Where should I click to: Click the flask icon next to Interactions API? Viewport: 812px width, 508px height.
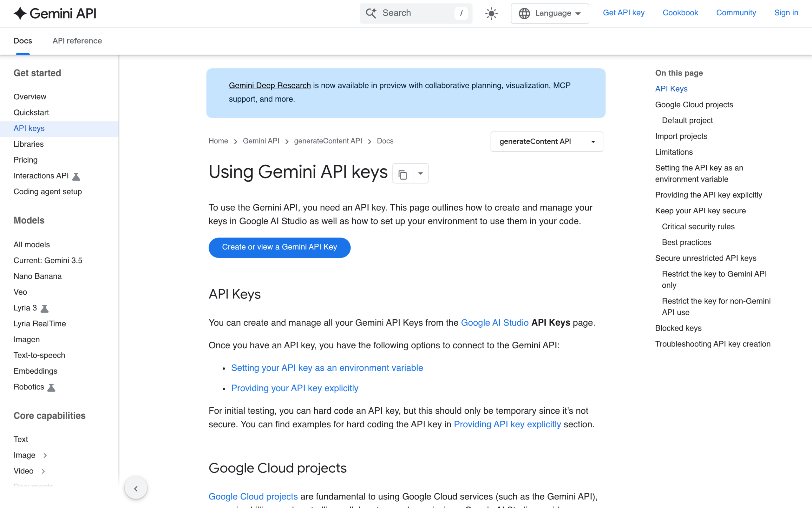click(76, 177)
